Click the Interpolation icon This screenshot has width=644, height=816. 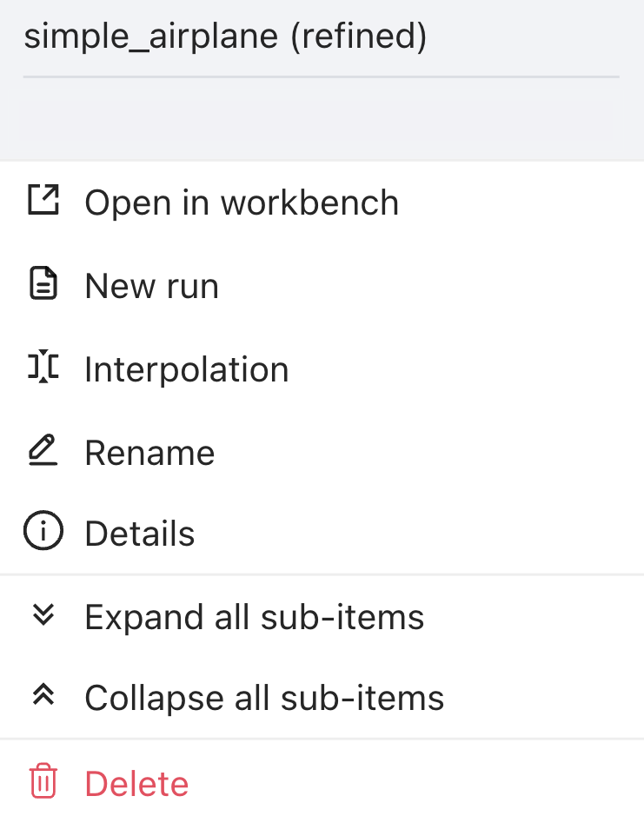click(x=43, y=368)
